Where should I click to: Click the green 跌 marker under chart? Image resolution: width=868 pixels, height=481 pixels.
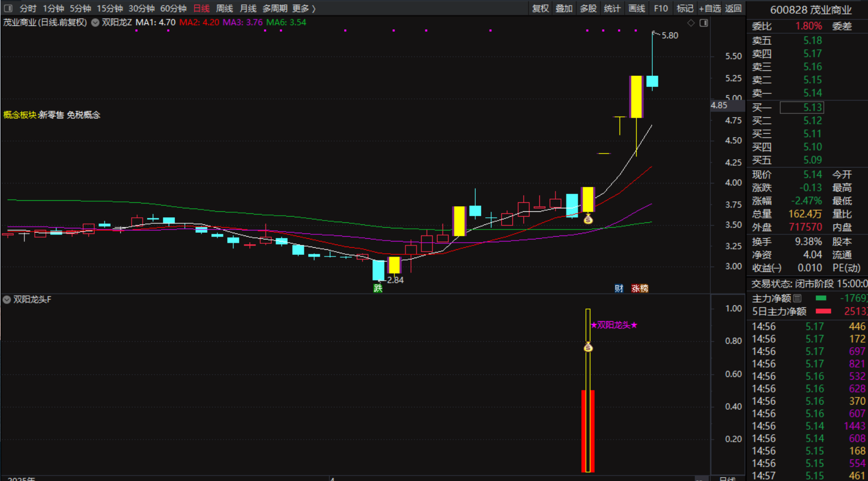(378, 288)
